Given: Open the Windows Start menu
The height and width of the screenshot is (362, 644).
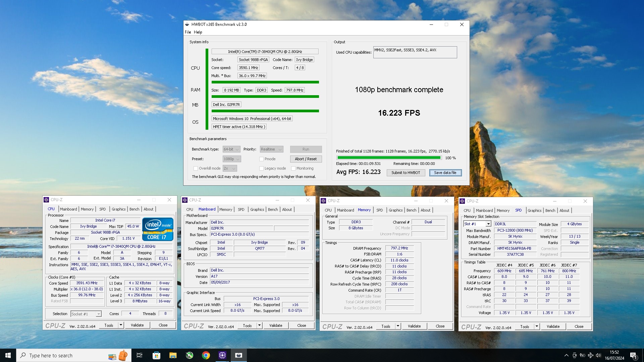Looking at the screenshot, I should point(8,355).
